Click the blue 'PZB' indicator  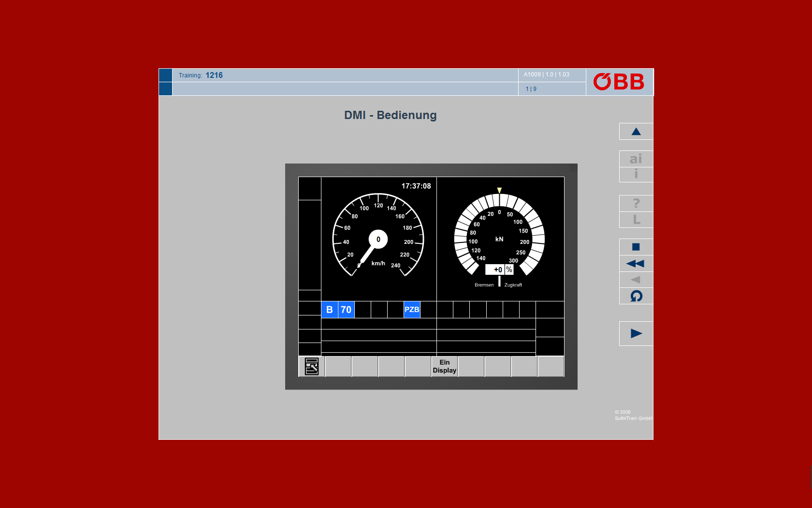point(412,310)
